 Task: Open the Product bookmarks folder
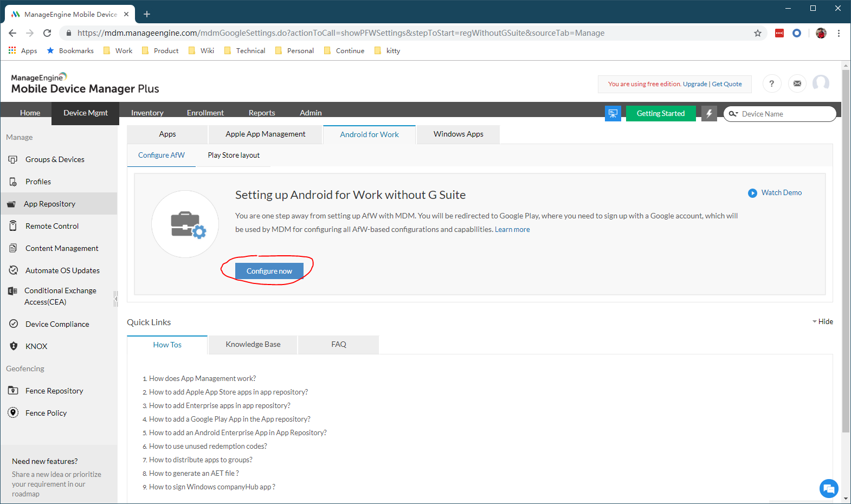[x=160, y=50]
